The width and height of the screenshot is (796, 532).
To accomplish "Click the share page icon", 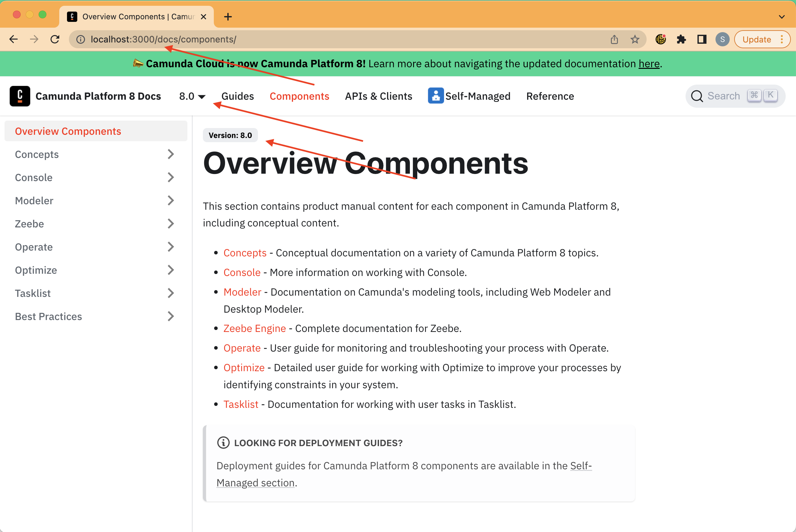I will coord(614,39).
